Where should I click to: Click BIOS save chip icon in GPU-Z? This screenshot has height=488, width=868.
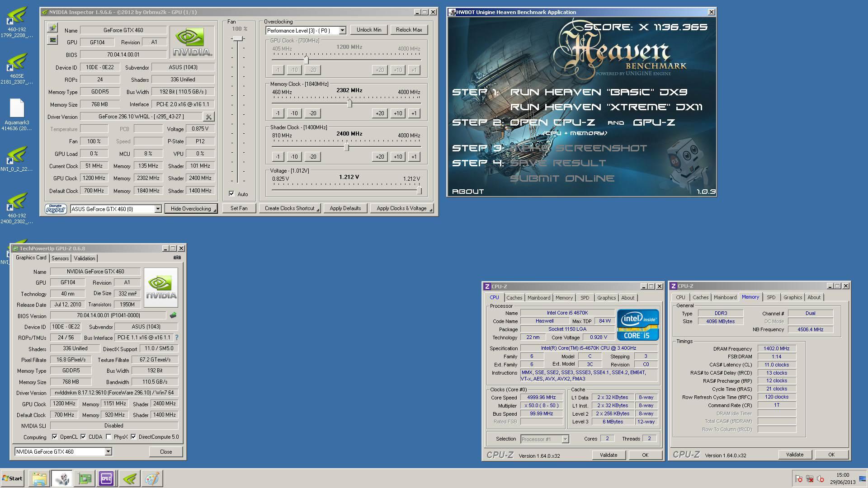tap(173, 315)
